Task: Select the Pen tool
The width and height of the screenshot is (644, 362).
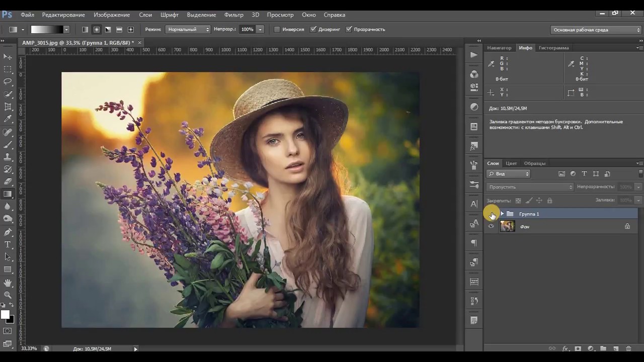Action: (x=8, y=232)
